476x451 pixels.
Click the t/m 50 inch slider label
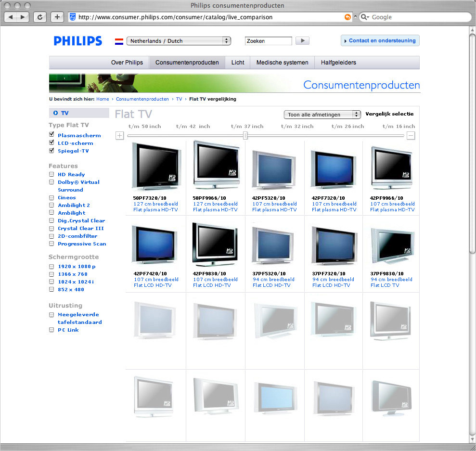pos(144,126)
